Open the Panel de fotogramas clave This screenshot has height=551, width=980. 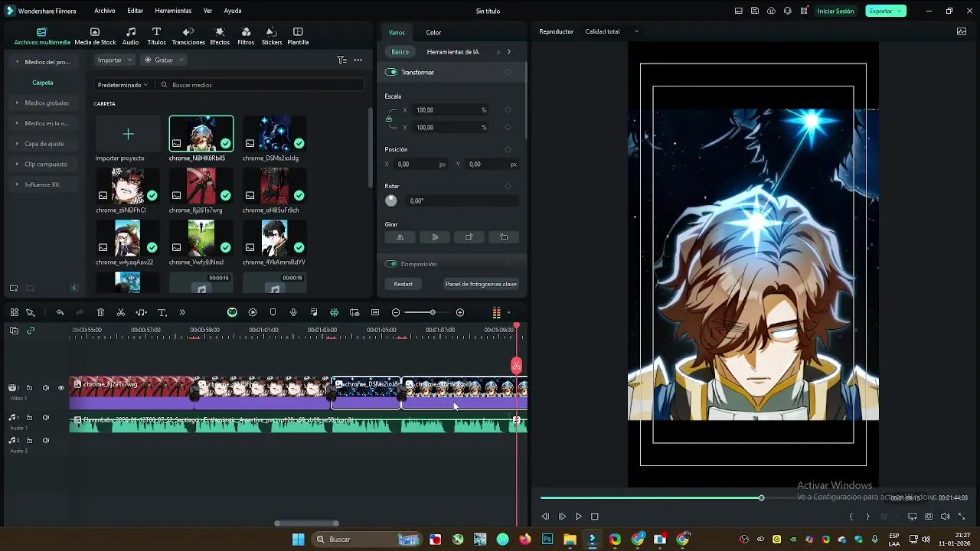[x=481, y=284]
